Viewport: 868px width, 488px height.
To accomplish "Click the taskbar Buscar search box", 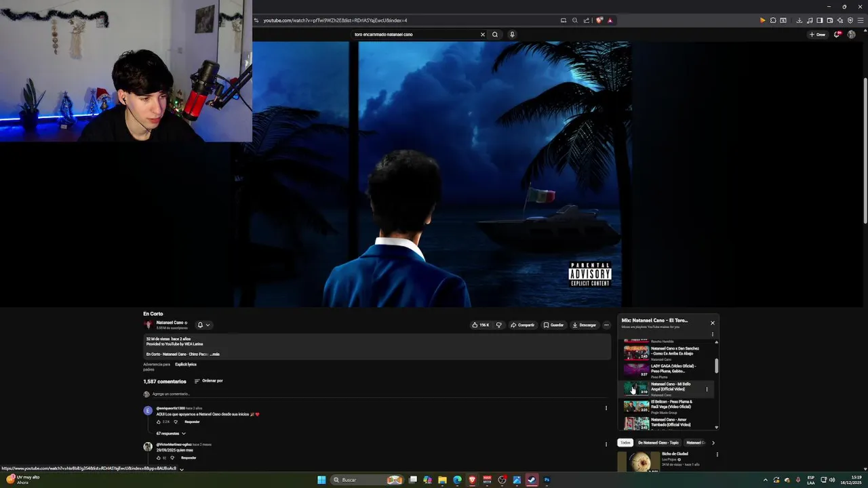I will point(366,480).
